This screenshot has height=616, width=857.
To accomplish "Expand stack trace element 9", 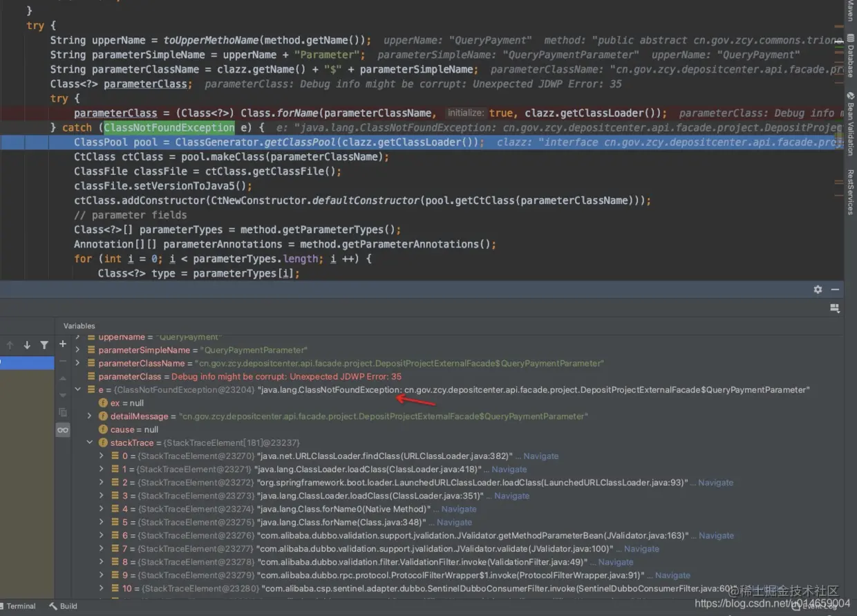I will click(x=102, y=575).
